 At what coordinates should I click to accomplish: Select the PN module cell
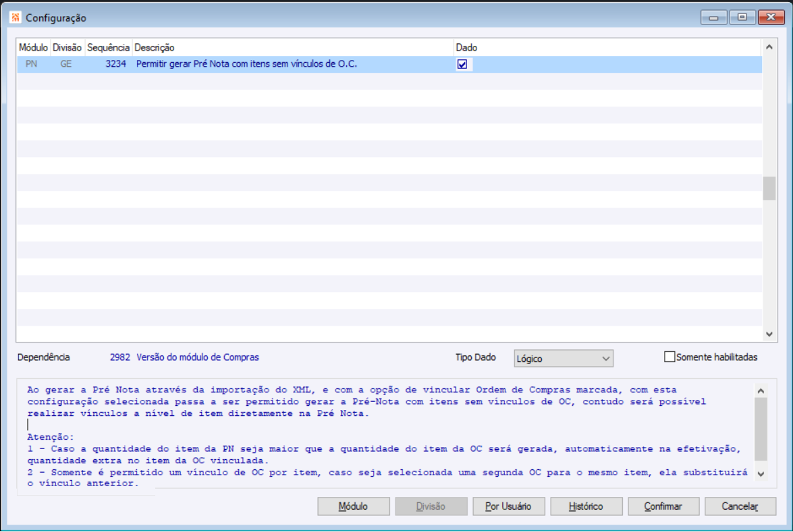31,64
